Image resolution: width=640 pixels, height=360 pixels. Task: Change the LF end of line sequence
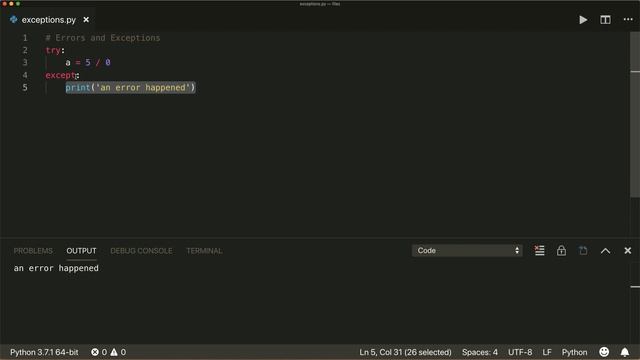(547, 352)
